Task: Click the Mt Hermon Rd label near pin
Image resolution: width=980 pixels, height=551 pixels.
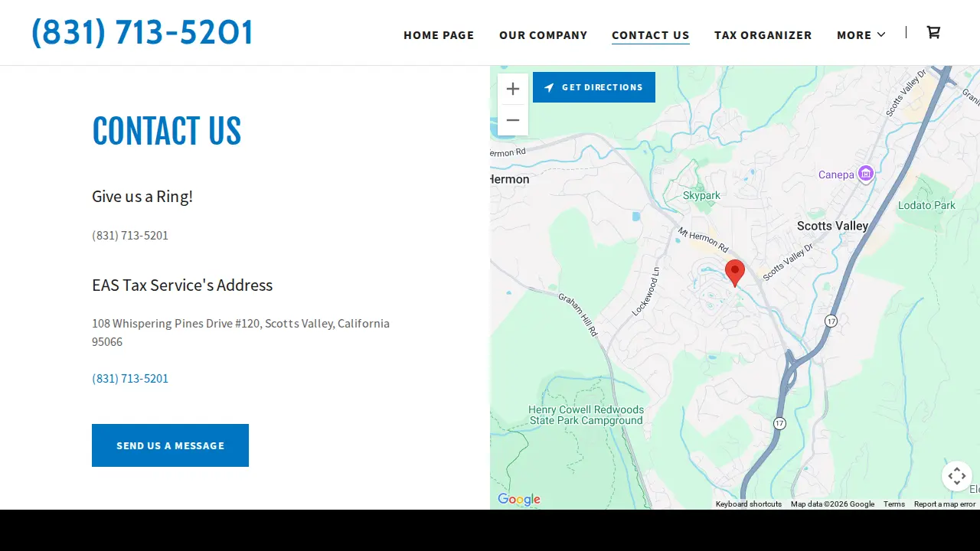Action: tap(703, 240)
